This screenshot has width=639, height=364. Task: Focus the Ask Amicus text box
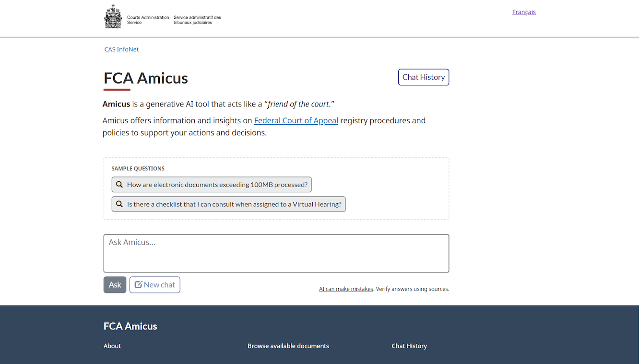coord(276,253)
